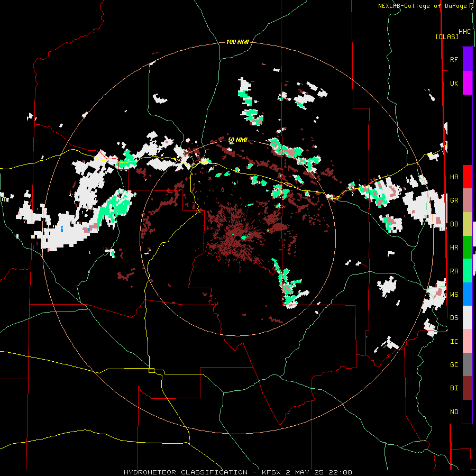Click the HR legend label
The width and height of the screenshot is (476, 476).
click(x=454, y=248)
